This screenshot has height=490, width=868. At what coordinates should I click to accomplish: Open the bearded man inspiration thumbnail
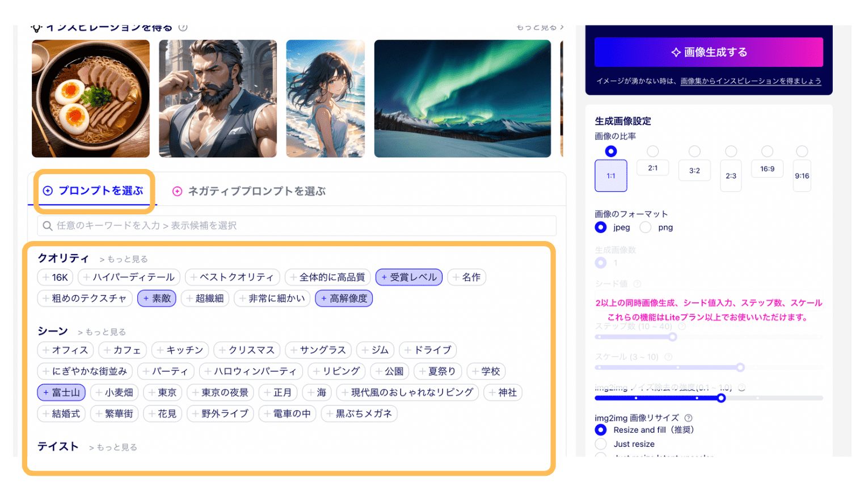click(218, 99)
